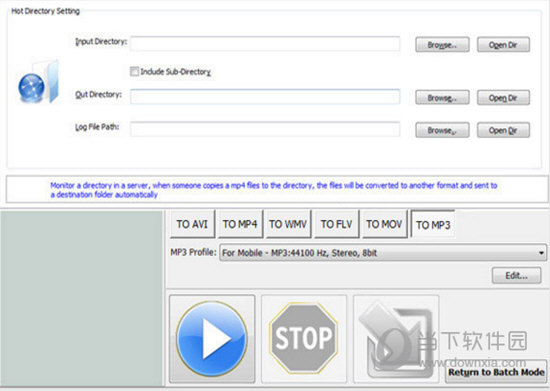Click the blue Monitor a directory description text
This screenshot has width=550, height=391.
[274, 190]
